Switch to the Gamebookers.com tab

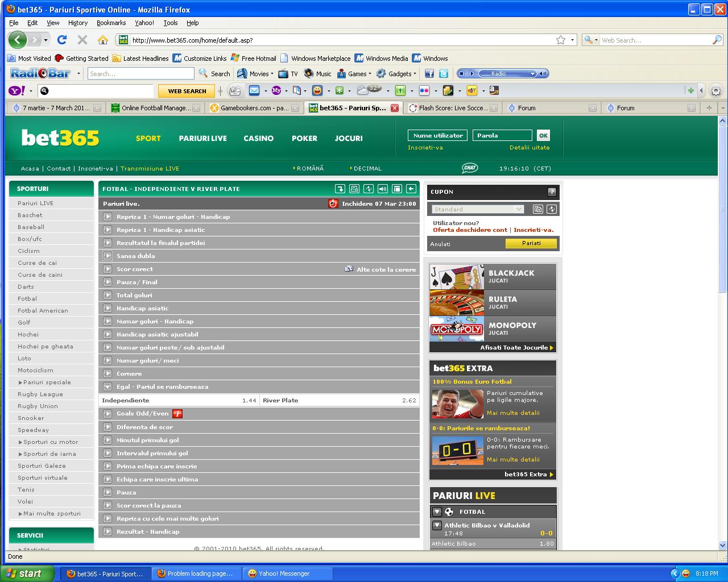point(254,107)
